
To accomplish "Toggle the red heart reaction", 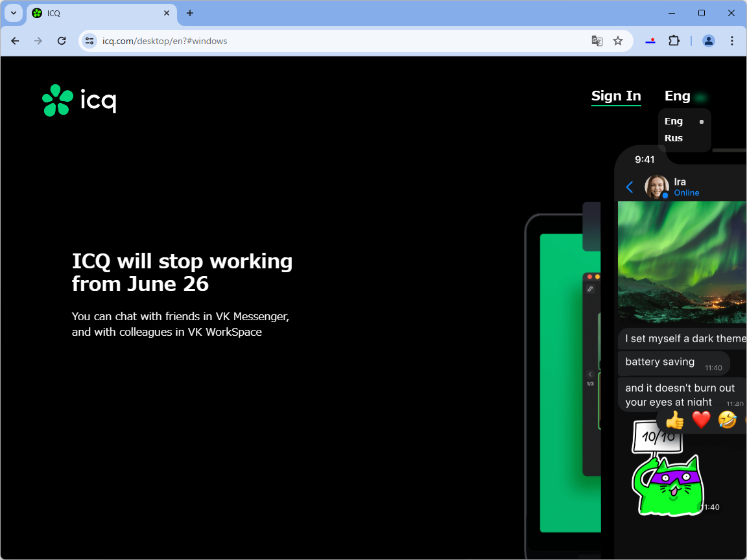I will 701,420.
